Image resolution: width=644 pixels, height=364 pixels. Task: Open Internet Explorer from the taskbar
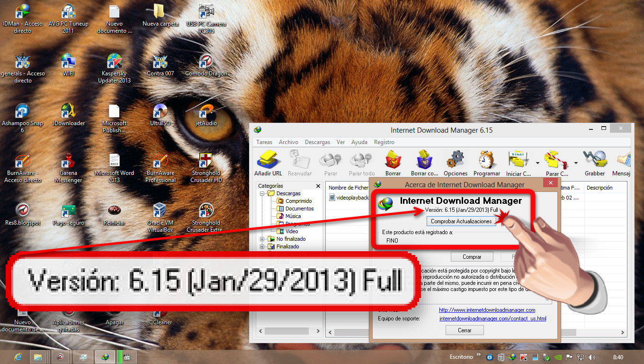pyautogui.click(x=19, y=356)
